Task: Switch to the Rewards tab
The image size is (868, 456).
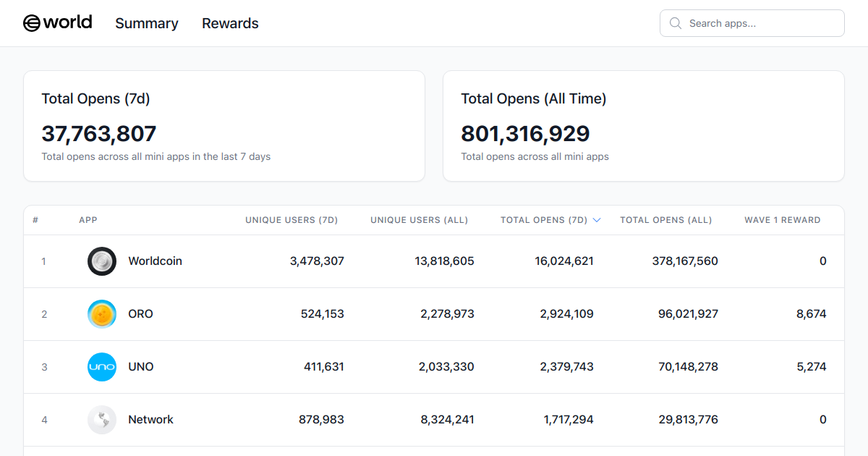Action: pyautogui.click(x=230, y=23)
